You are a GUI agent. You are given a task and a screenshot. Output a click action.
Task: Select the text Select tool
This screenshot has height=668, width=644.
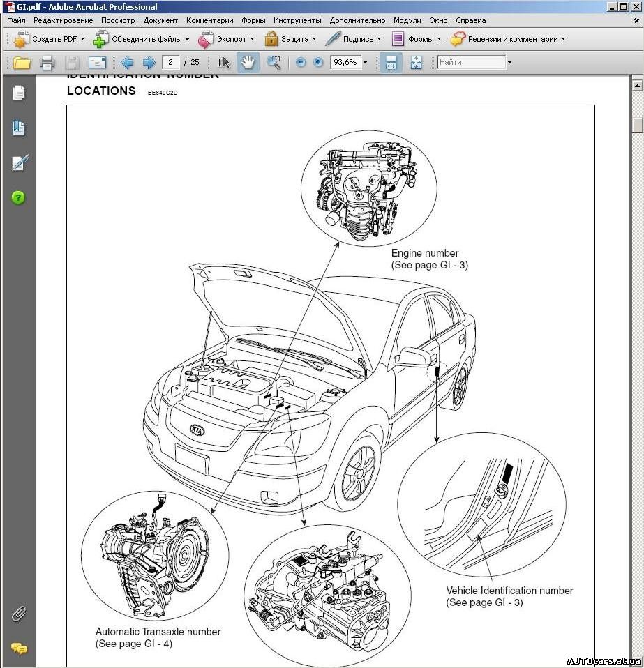pyautogui.click(x=223, y=63)
